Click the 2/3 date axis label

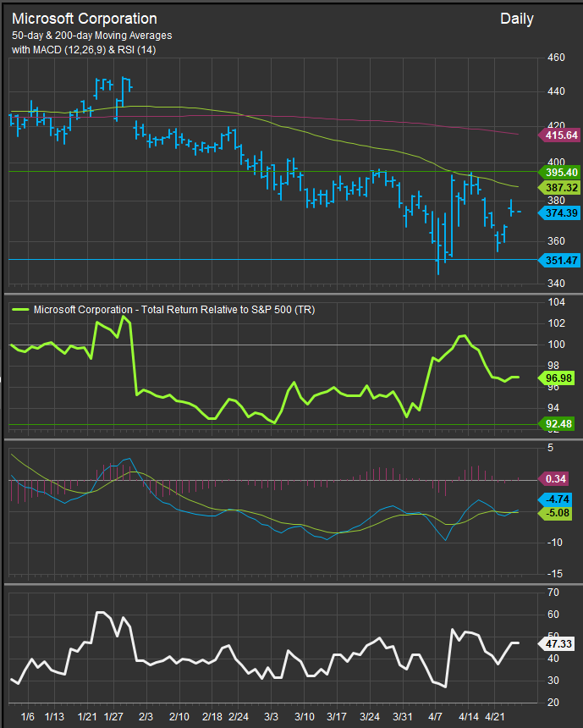(146, 716)
